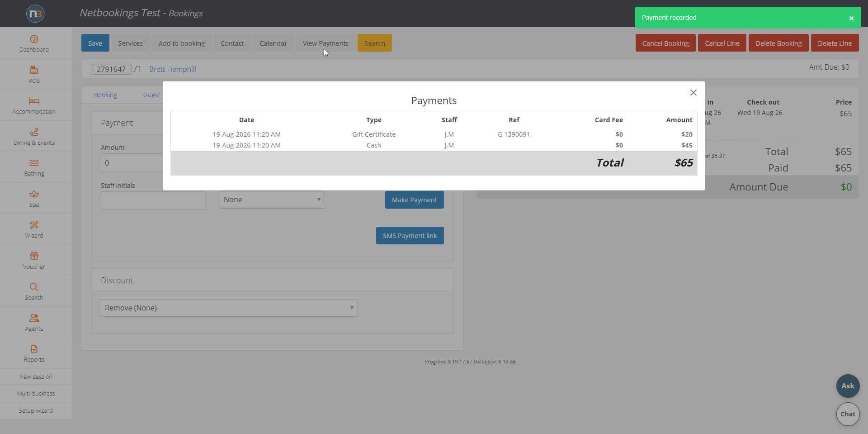Open Multi-business in sidebar
The image size is (868, 434).
pyautogui.click(x=36, y=394)
